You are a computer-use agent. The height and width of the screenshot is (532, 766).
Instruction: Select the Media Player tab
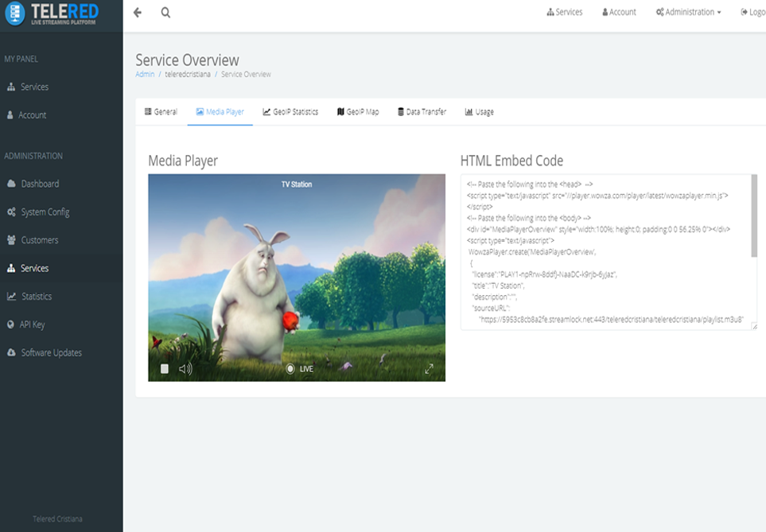coord(220,112)
